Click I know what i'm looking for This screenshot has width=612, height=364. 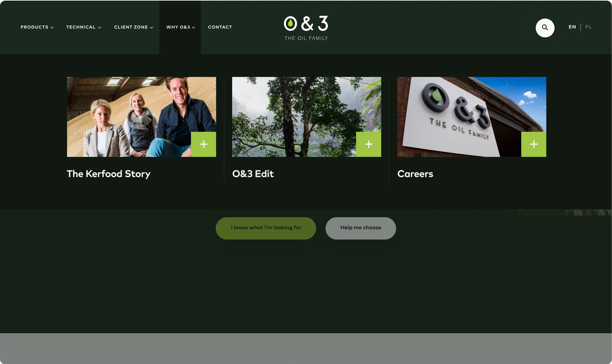[x=266, y=228]
